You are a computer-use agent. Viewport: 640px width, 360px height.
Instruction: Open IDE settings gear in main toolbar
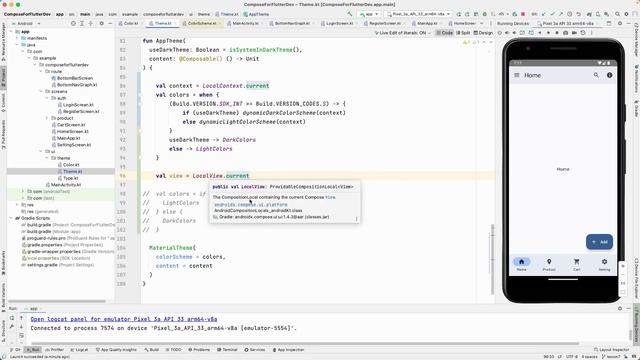(x=626, y=14)
